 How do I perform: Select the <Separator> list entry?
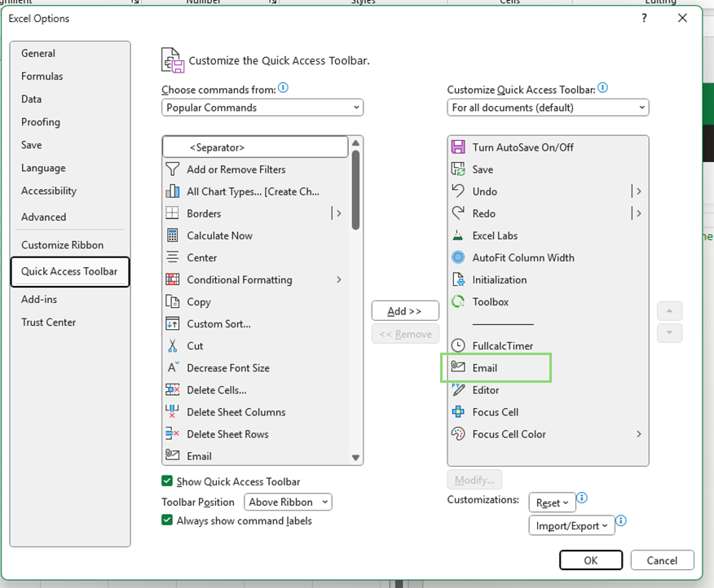[255, 147]
